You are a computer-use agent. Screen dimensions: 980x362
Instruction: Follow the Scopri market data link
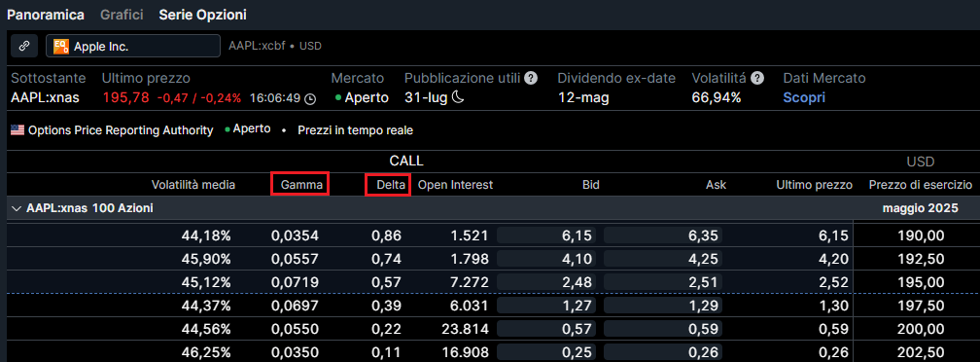point(804,98)
